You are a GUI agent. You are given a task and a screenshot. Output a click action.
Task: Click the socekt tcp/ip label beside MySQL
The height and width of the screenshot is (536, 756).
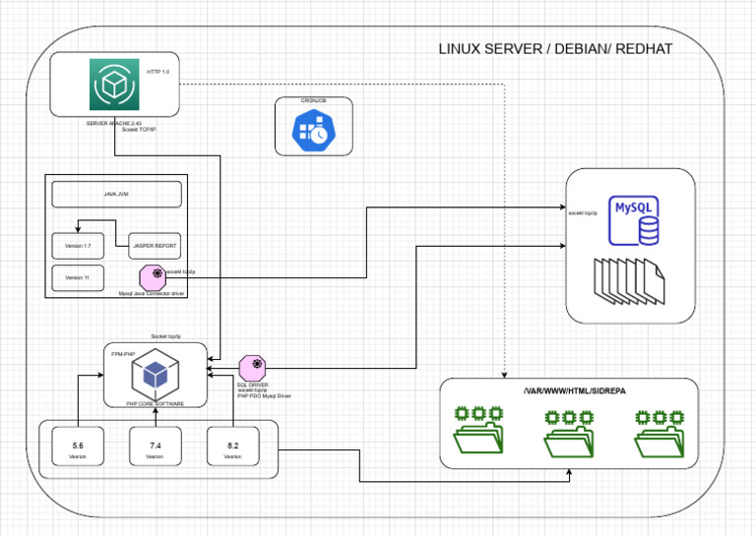tap(583, 212)
